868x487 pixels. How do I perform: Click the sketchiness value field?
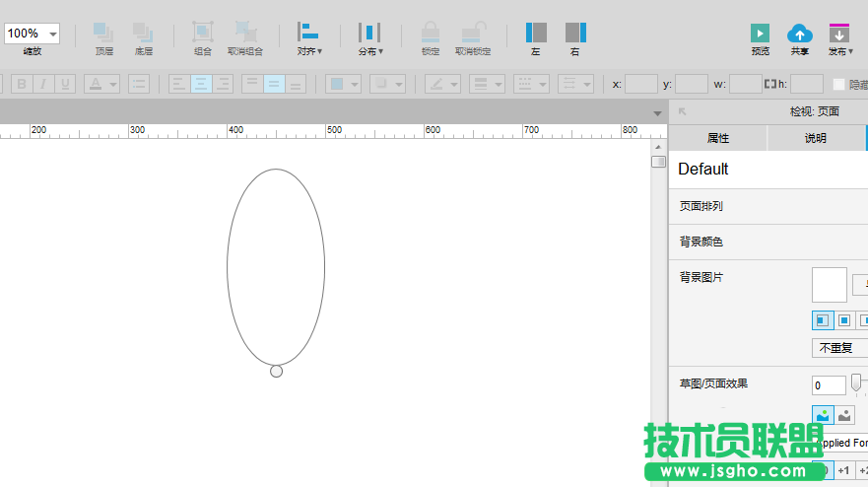829,385
